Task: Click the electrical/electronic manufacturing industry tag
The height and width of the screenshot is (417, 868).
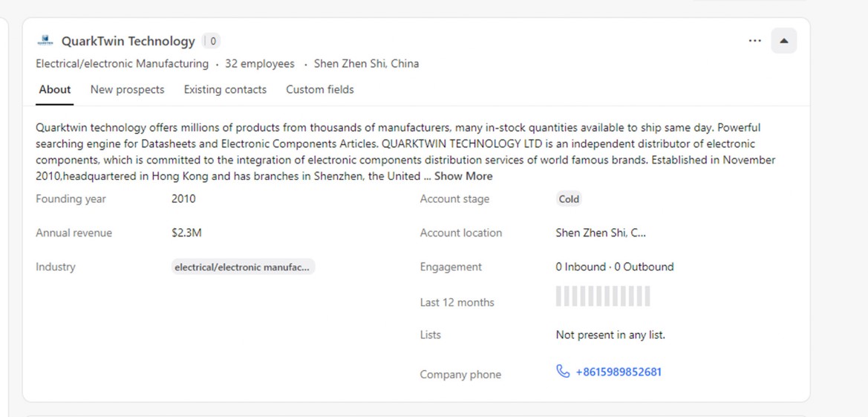Action: [242, 268]
